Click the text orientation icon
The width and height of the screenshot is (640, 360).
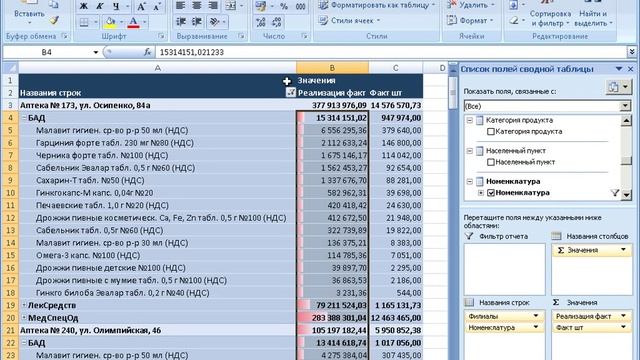214,22
